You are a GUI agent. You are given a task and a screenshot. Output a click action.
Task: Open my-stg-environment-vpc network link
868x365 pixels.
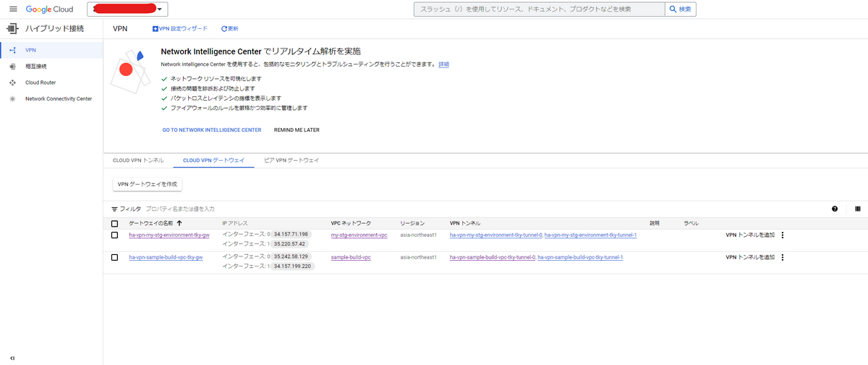(359, 235)
